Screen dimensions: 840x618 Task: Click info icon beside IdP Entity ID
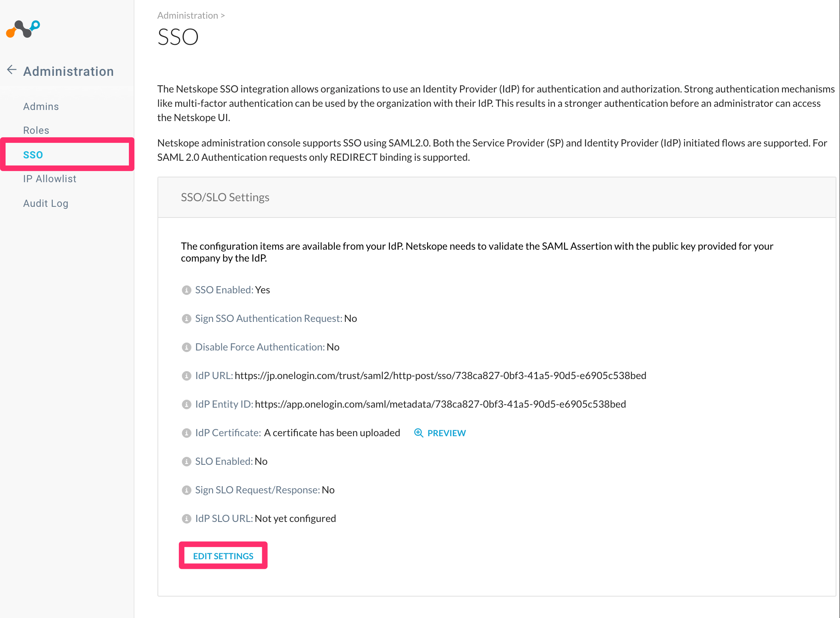pyautogui.click(x=186, y=404)
